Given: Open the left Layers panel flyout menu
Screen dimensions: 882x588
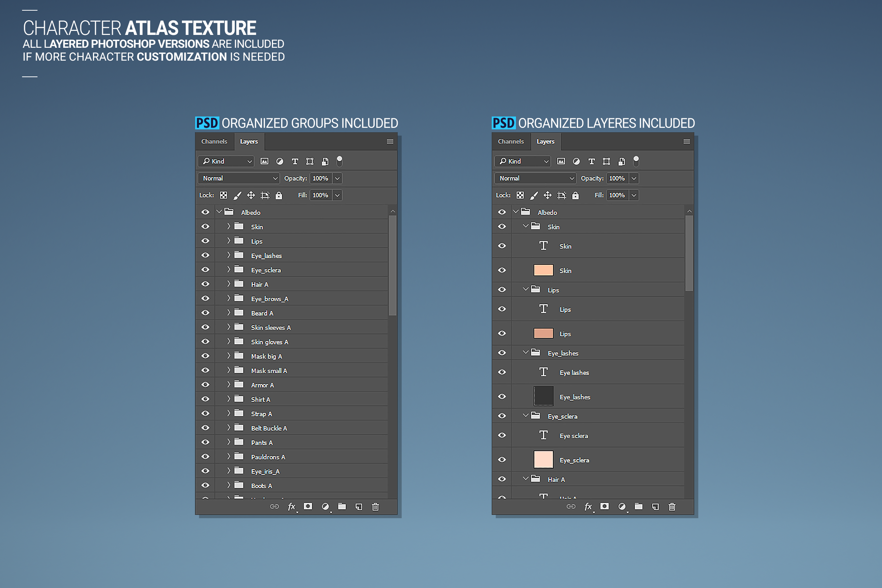Looking at the screenshot, I should coord(390,141).
